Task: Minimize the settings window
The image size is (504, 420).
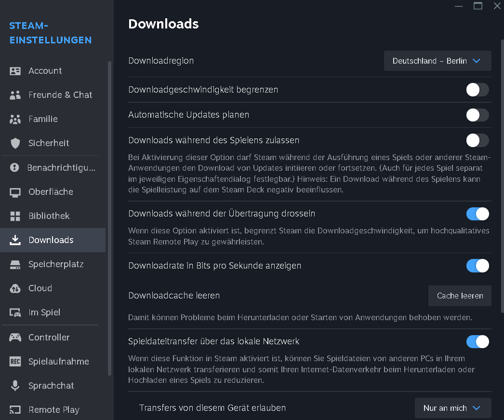Action: (459, 6)
